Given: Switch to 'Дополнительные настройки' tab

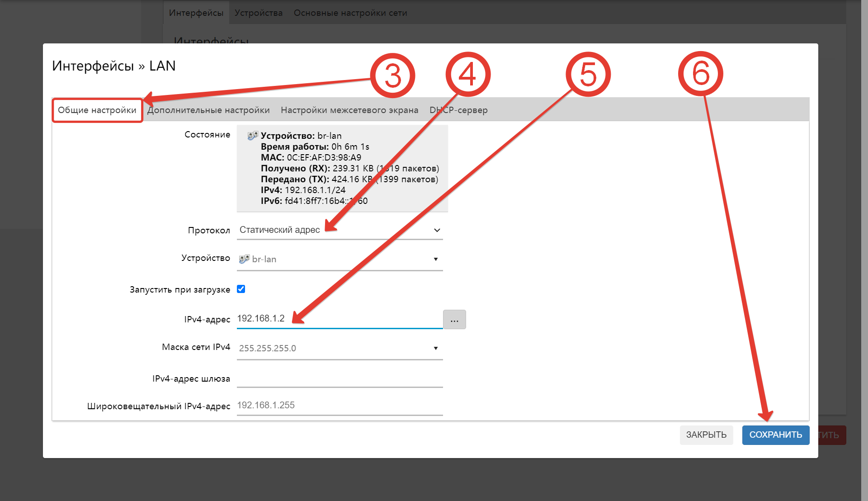Looking at the screenshot, I should 208,110.
